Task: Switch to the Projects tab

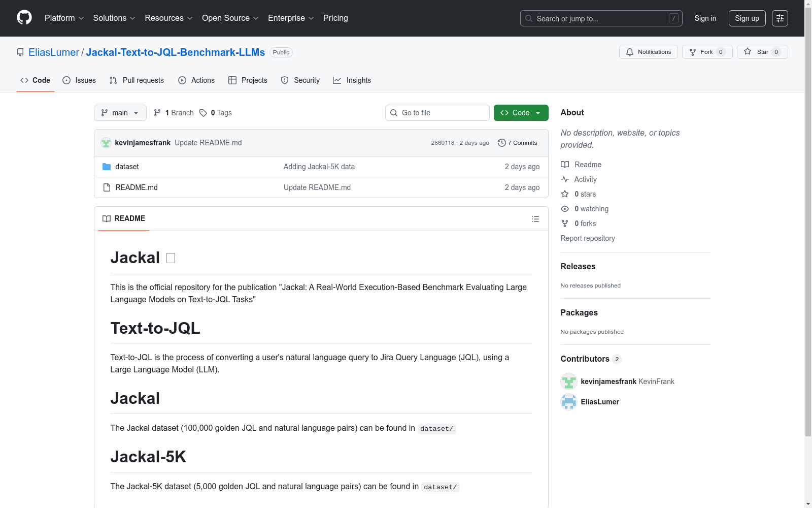Action: pos(248,80)
